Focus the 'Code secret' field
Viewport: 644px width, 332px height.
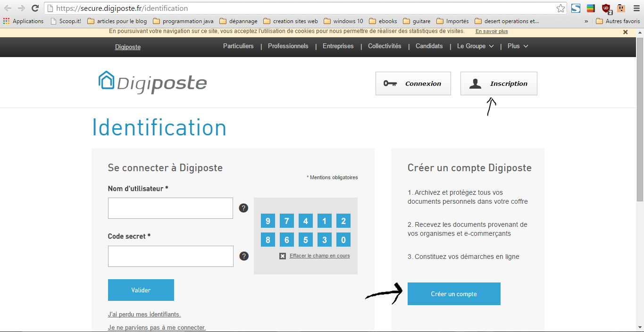(170, 256)
